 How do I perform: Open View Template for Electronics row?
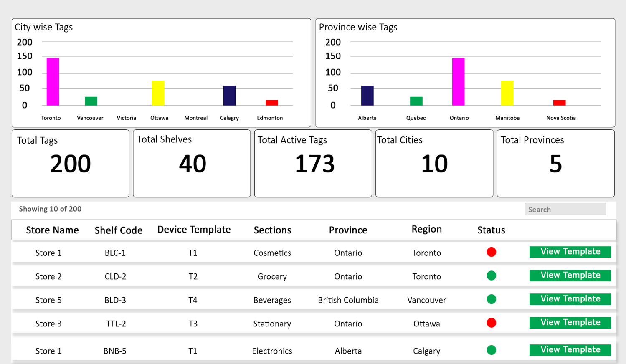pos(570,350)
